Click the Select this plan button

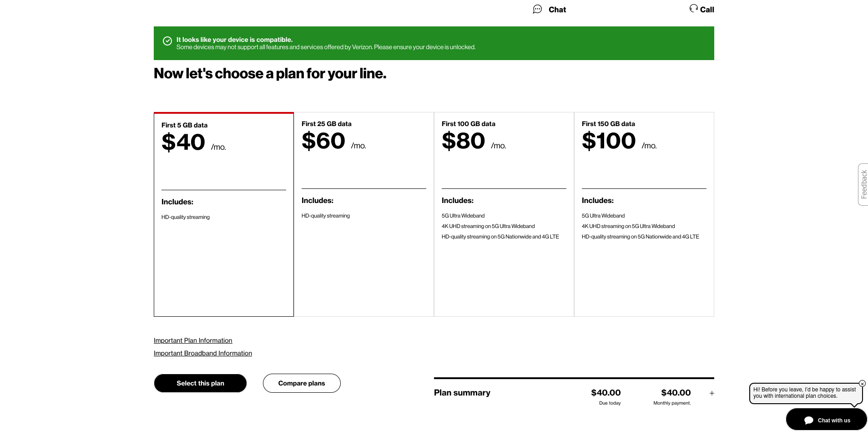(x=200, y=383)
